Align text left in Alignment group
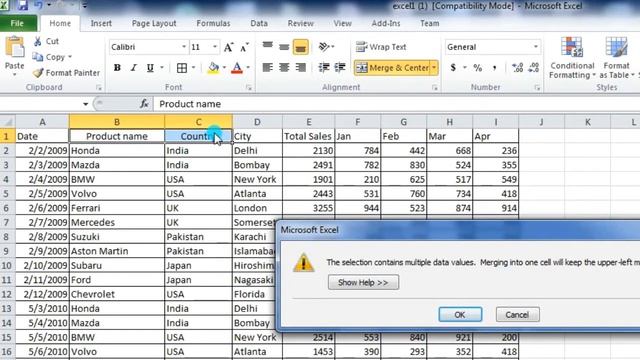 (x=267, y=67)
